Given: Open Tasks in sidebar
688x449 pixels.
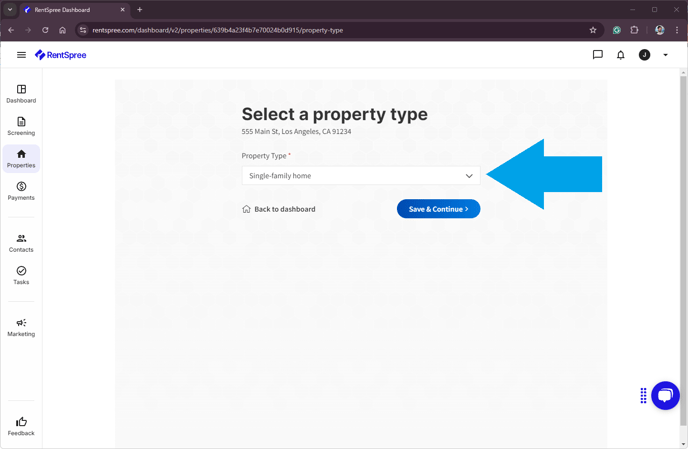Looking at the screenshot, I should [x=21, y=276].
